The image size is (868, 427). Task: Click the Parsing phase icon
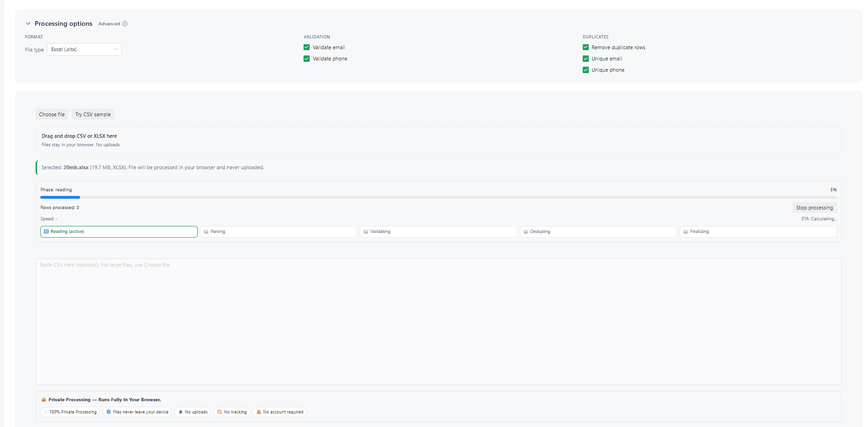click(x=206, y=231)
